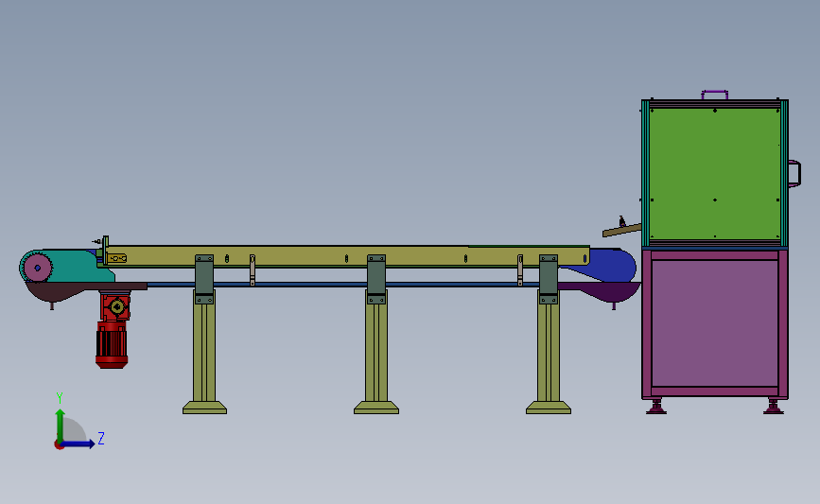Click the green Y axis arrow
Image resolution: width=820 pixels, height=504 pixels.
pyautogui.click(x=61, y=426)
